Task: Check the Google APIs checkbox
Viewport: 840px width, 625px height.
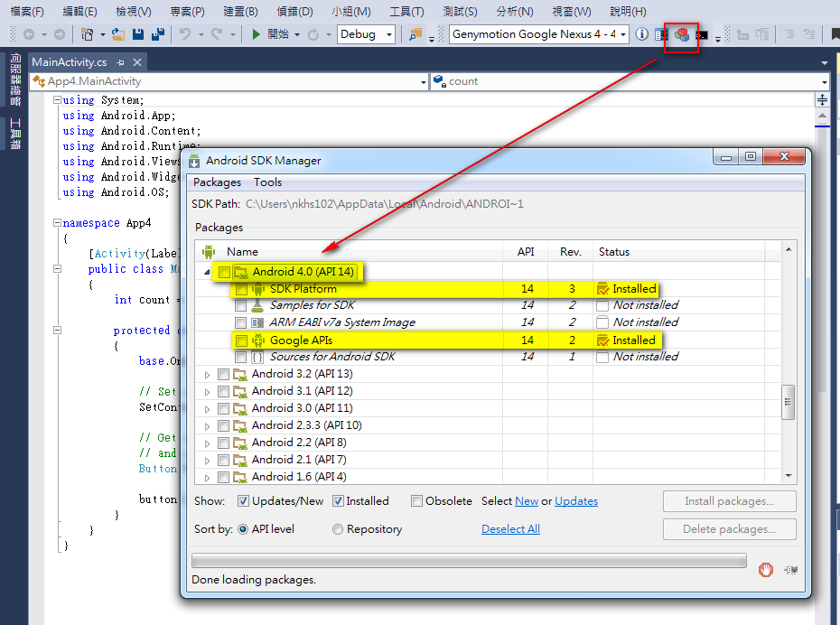Action: point(241,340)
